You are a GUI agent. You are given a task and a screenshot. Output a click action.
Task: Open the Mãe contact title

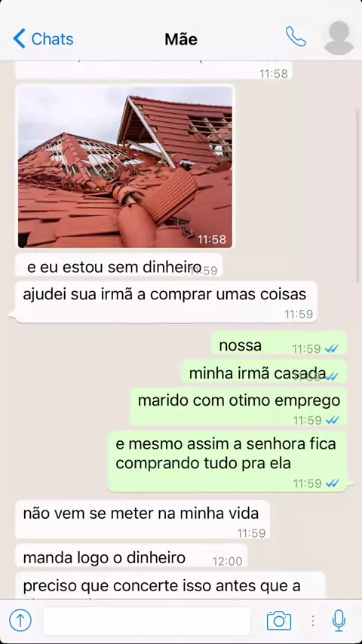(181, 39)
